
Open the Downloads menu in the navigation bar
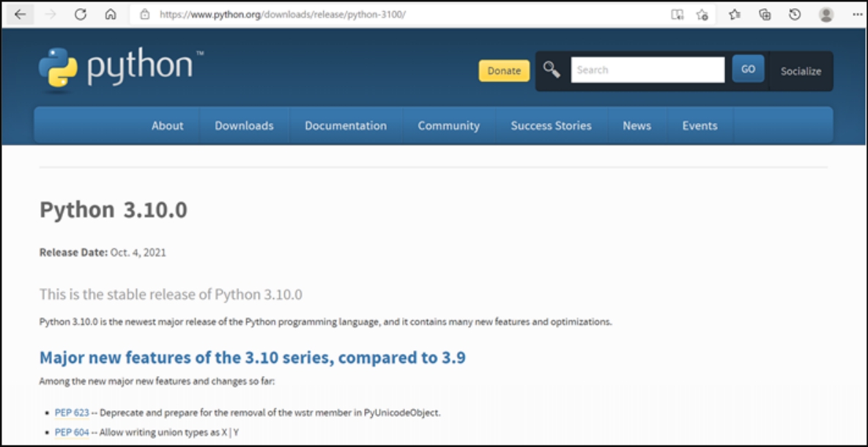coord(244,125)
